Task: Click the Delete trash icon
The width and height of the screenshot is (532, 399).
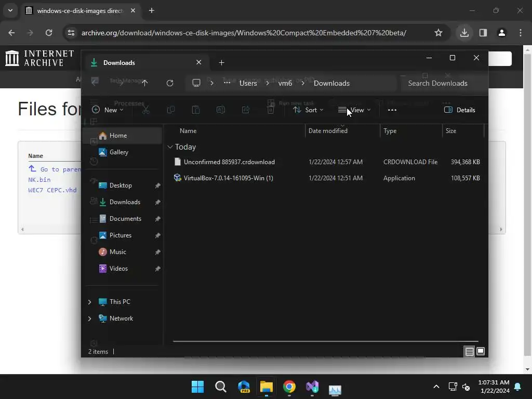Action: pyautogui.click(x=271, y=110)
